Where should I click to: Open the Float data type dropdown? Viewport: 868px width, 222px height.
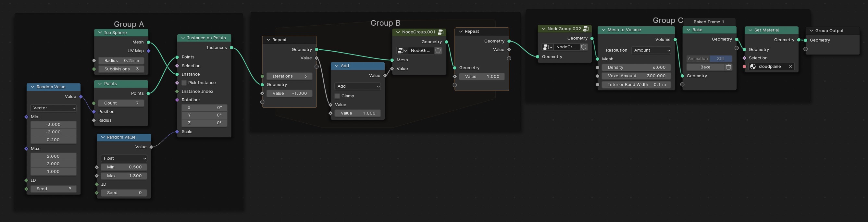124,158
